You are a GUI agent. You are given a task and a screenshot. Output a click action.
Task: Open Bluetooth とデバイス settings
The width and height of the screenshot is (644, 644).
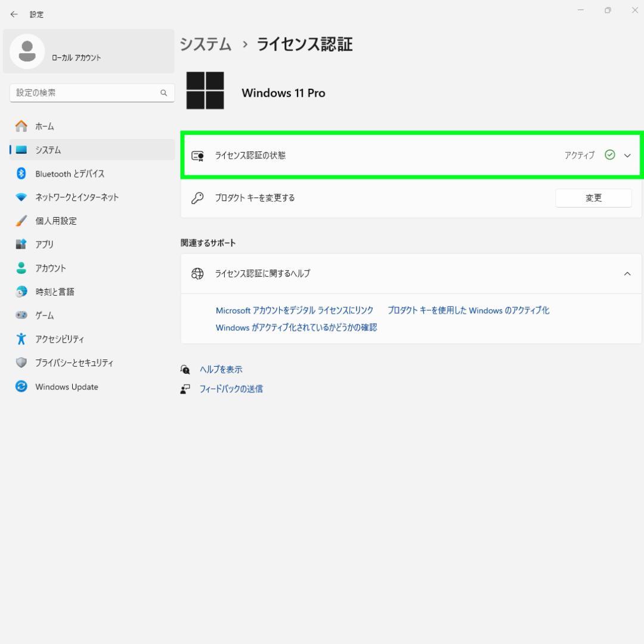pyautogui.click(x=92, y=174)
